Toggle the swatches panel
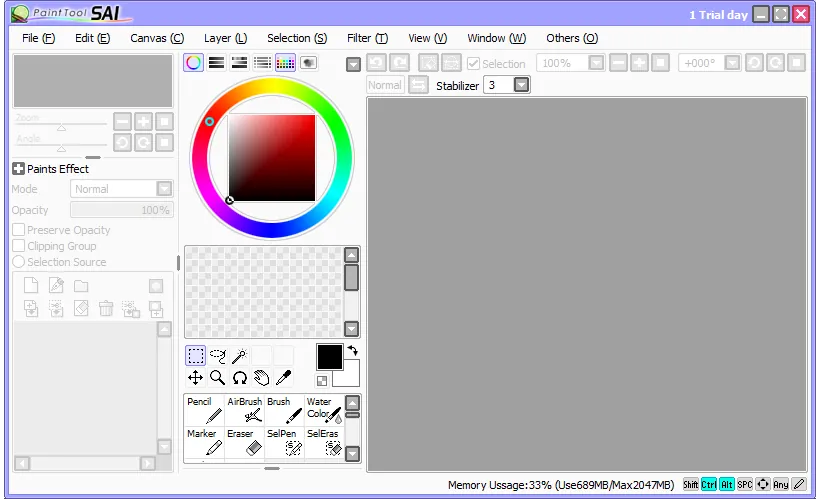Viewport: 820px width, 500px height. pyautogui.click(x=286, y=63)
